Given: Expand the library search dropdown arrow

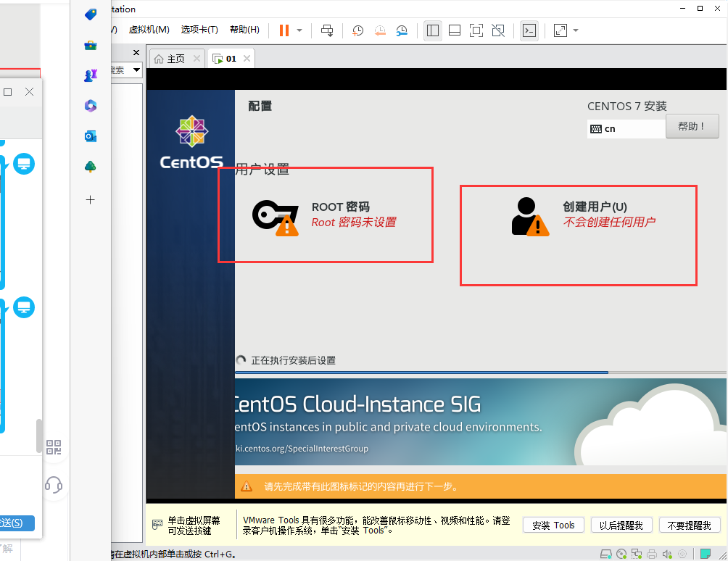Looking at the screenshot, I should coord(136,70).
